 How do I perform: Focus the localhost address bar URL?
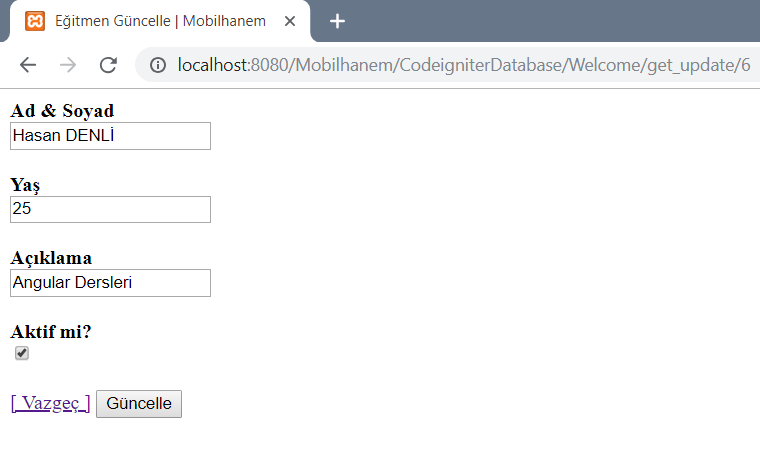(464, 65)
